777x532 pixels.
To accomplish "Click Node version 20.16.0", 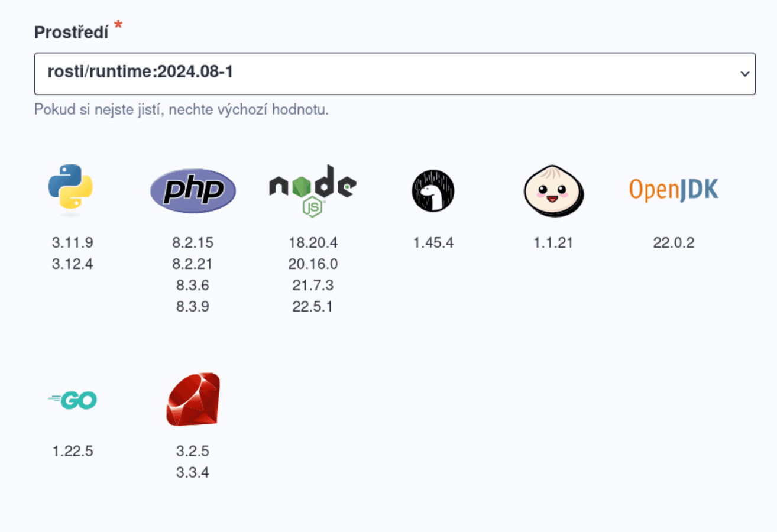I will pos(313,264).
